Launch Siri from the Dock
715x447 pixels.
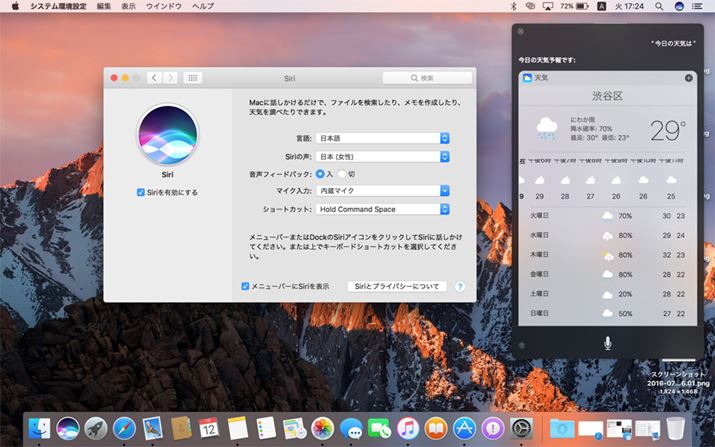[68, 428]
